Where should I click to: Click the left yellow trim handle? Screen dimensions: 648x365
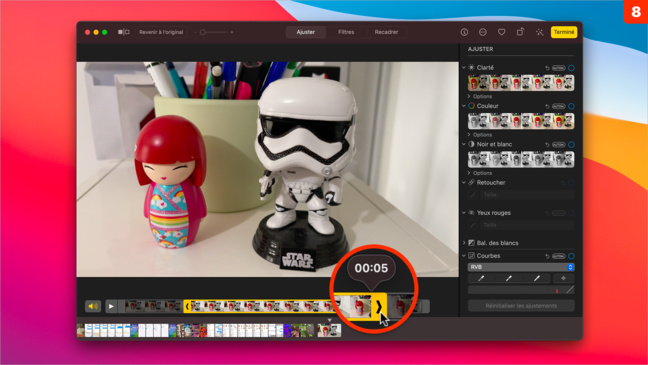coord(187,306)
